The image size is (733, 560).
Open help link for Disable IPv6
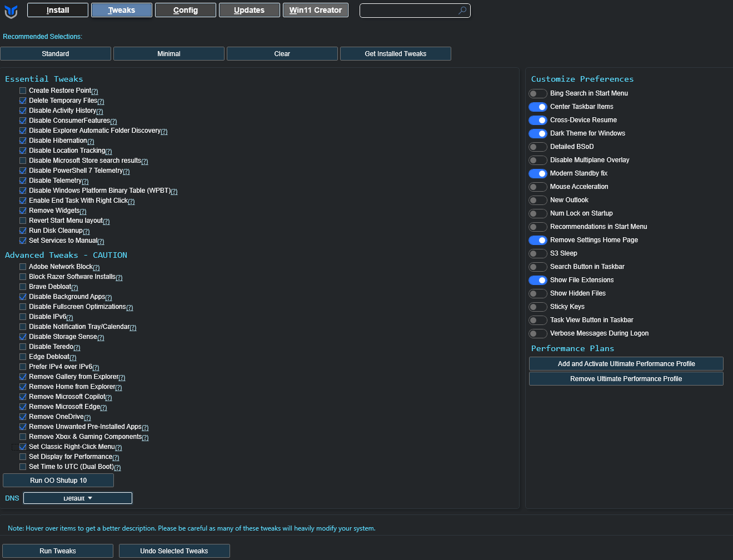[69, 318]
